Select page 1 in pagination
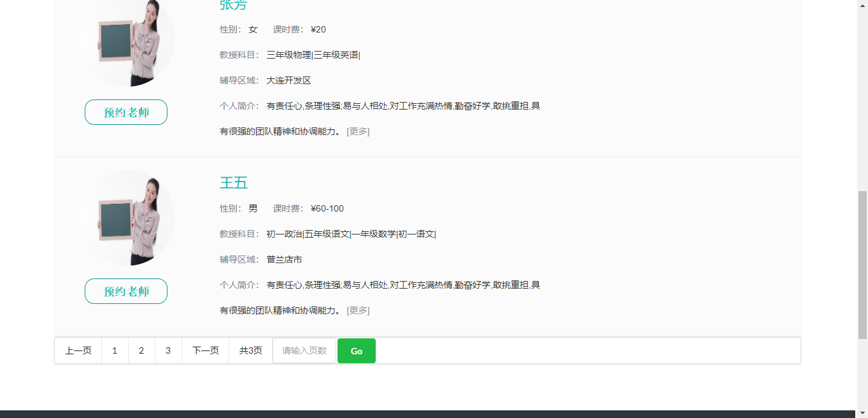868x418 pixels. (x=115, y=350)
